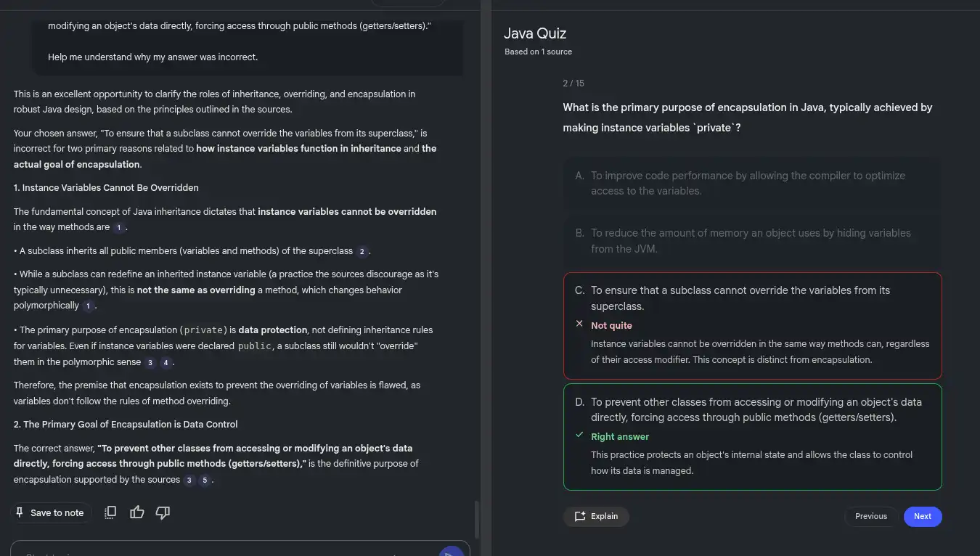
Task: Click the send arrow in the chat box
Action: [x=451, y=552]
